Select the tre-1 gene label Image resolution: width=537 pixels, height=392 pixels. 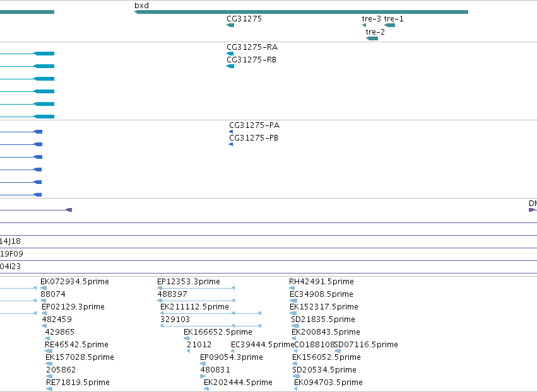pyautogui.click(x=394, y=19)
